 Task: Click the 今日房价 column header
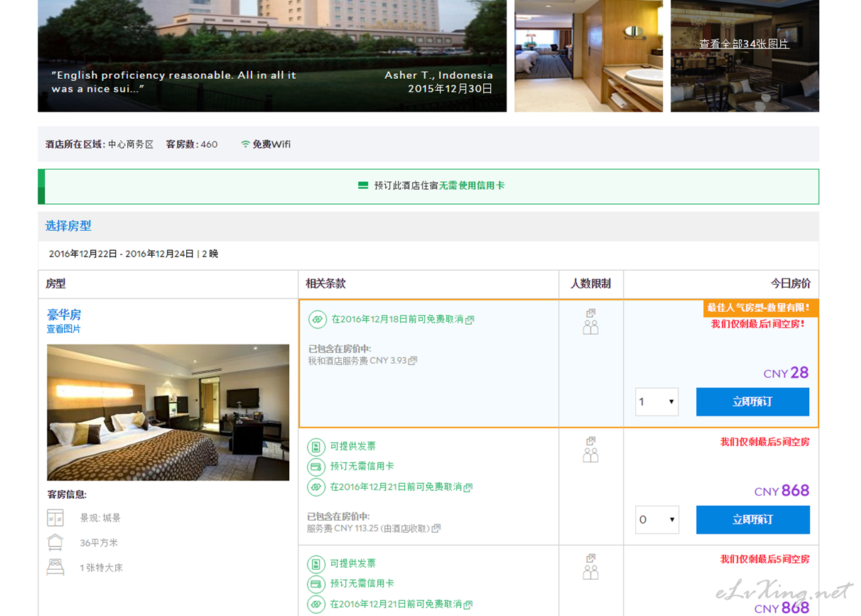point(791,283)
